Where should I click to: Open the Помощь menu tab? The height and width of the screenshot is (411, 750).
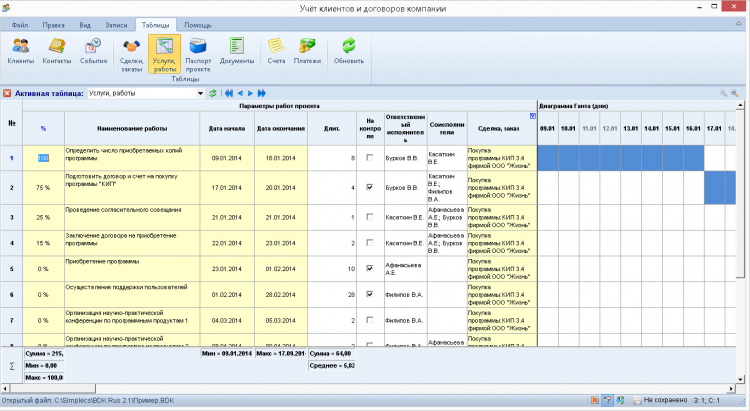tap(197, 23)
